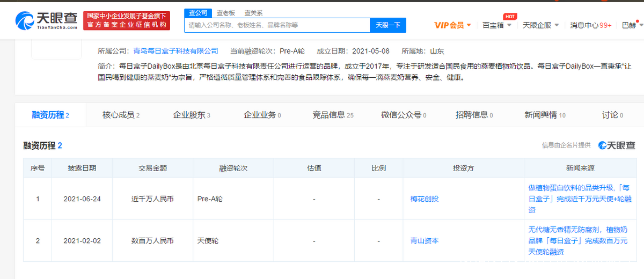
Task: Click the 天使轮 cell in the financing table
Action: point(233,241)
